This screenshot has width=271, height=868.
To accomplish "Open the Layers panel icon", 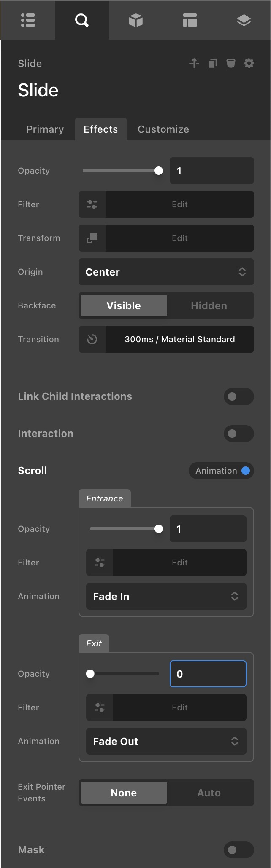I will click(x=244, y=20).
